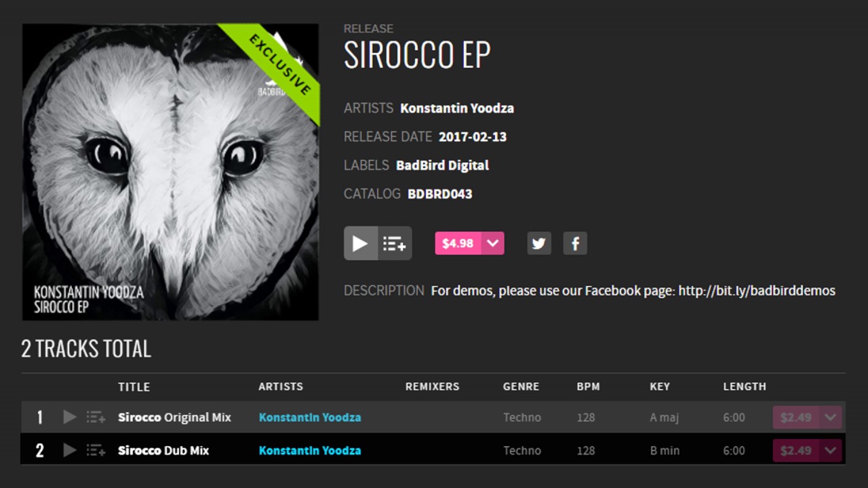Add Sirocco Original Mix to queue
The height and width of the screenshot is (488, 868).
96,418
